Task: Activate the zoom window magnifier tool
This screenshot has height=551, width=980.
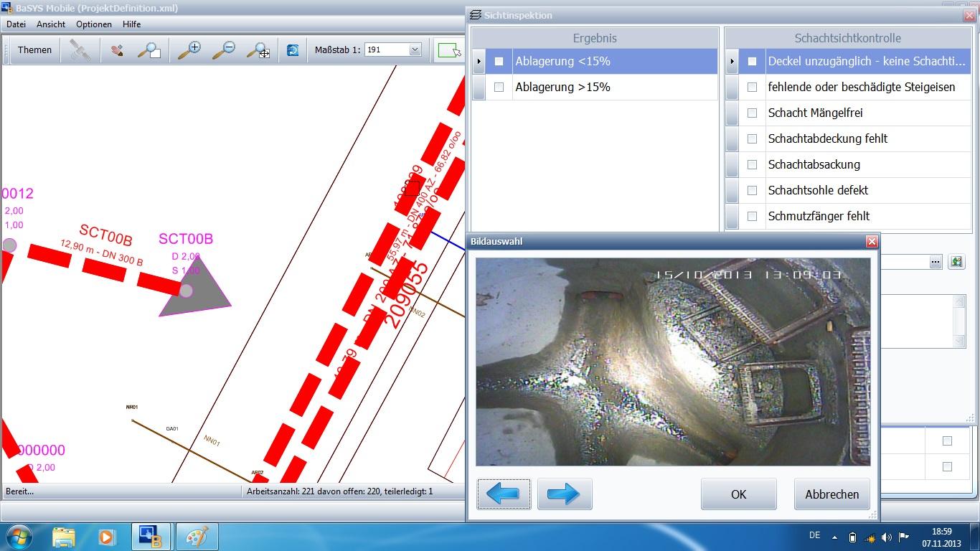Action: click(x=149, y=50)
